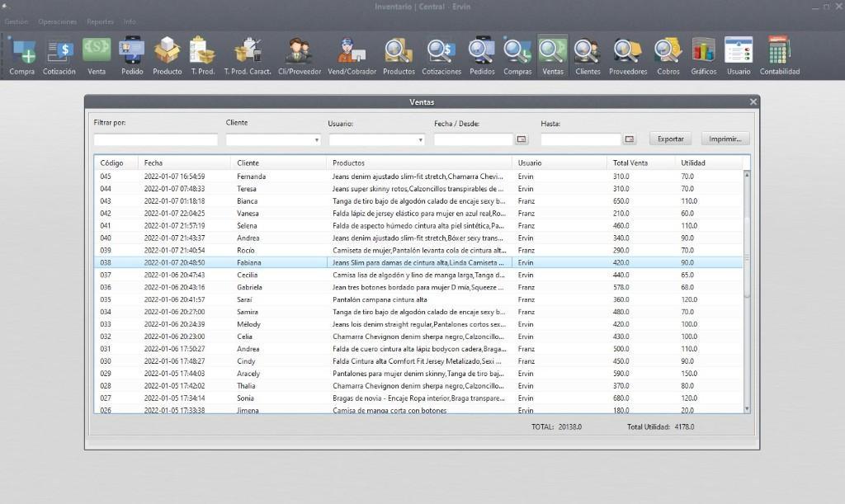Select sale row 042 Vanesa
Image resolution: width=845 pixels, height=504 pixels.
(418, 213)
